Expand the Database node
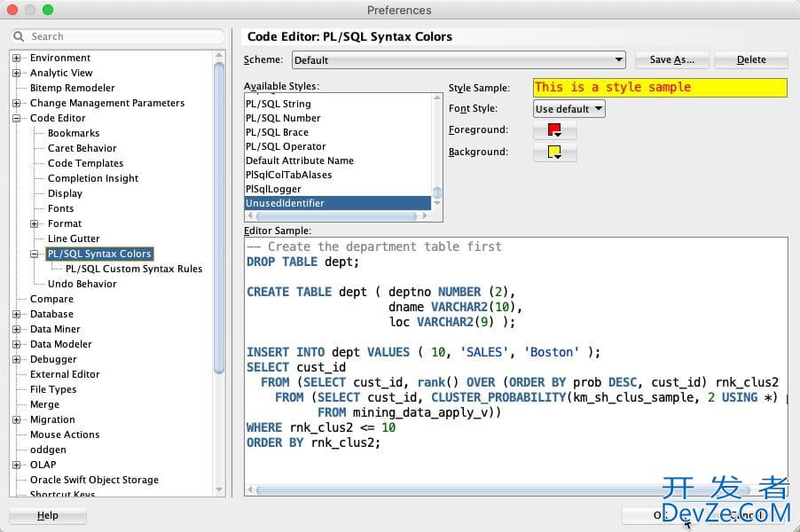Image resolution: width=800 pixels, height=532 pixels. click(x=16, y=314)
